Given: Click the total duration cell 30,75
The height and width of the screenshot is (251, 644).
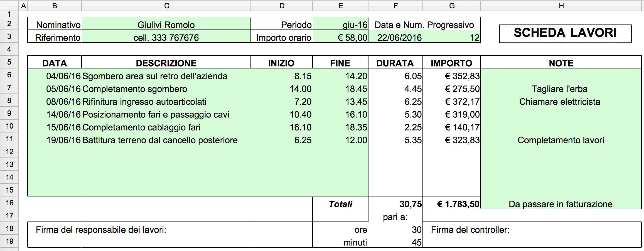Looking at the screenshot, I should click(x=396, y=204).
